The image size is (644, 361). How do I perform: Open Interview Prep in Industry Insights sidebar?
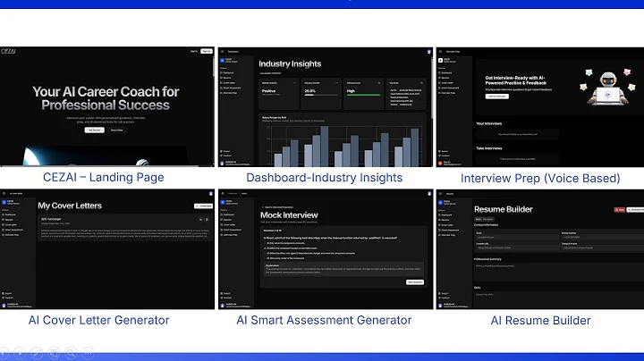pyautogui.click(x=229, y=93)
